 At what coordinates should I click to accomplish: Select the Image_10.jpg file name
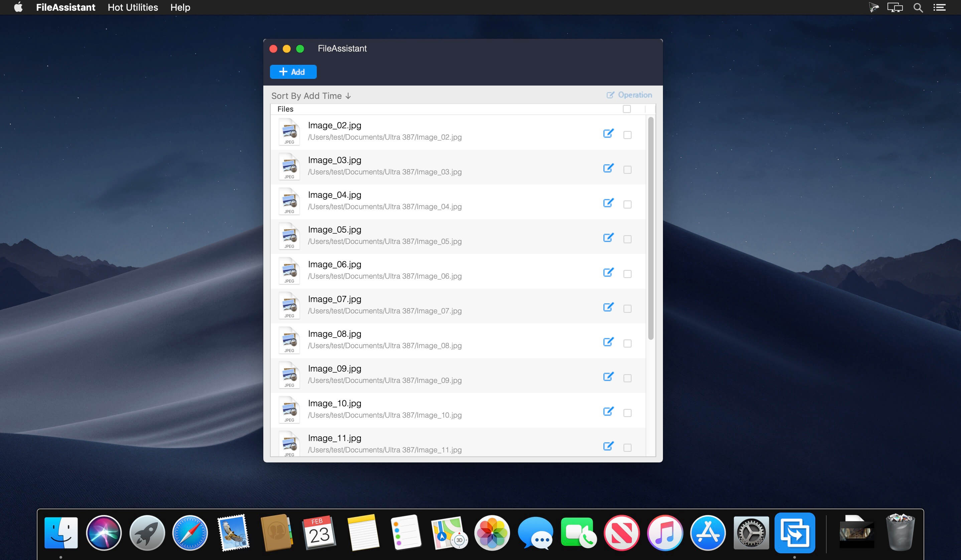(x=334, y=403)
